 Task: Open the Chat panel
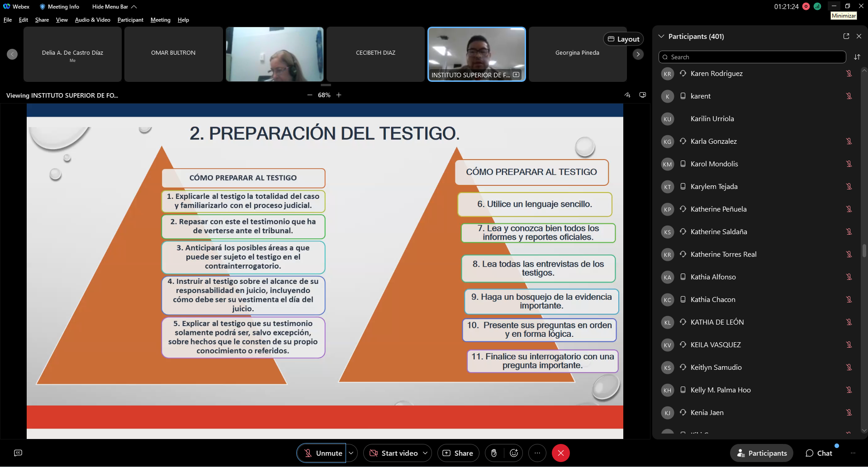pyautogui.click(x=819, y=453)
